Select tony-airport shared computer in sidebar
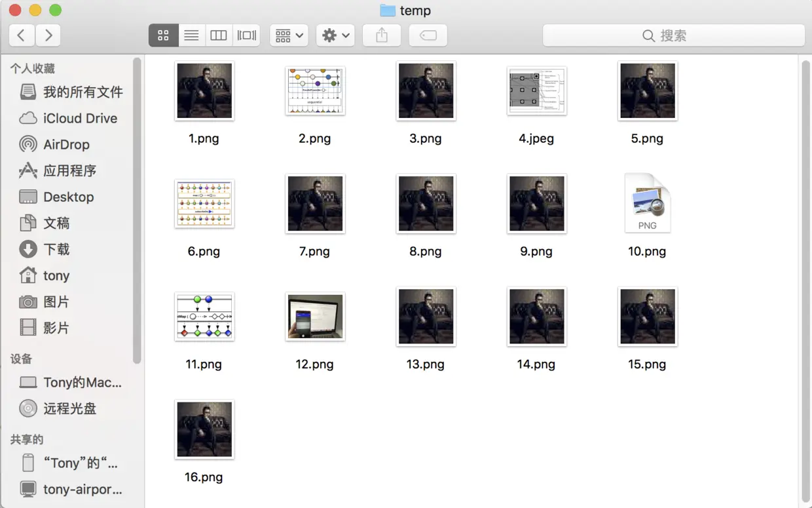Image resolution: width=812 pixels, height=508 pixels. (x=71, y=489)
